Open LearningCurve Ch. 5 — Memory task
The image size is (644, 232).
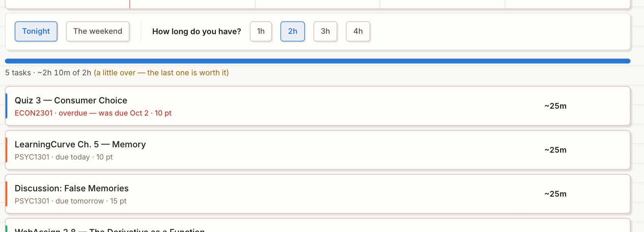point(318,150)
